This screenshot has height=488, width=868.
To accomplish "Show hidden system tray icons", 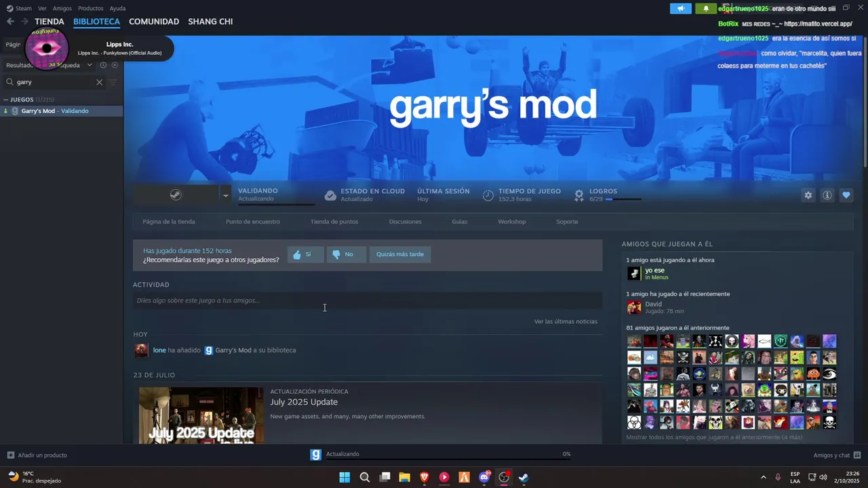I will click(x=763, y=477).
